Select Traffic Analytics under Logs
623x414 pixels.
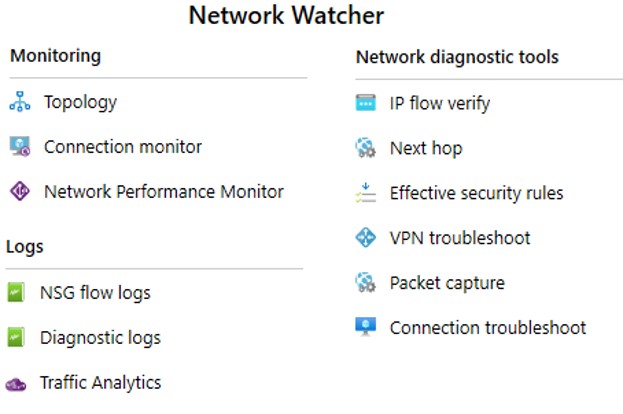[100, 383]
